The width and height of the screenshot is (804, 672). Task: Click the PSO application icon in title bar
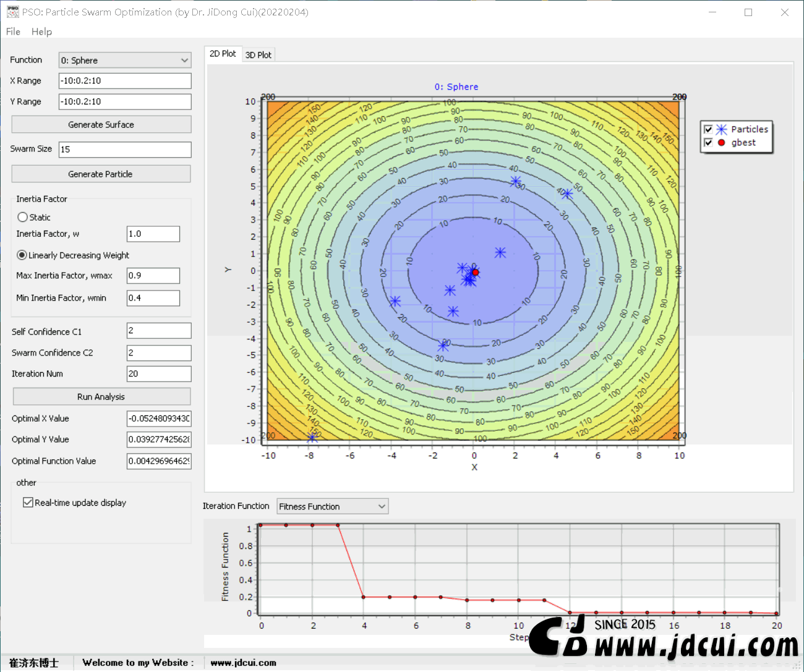12,12
